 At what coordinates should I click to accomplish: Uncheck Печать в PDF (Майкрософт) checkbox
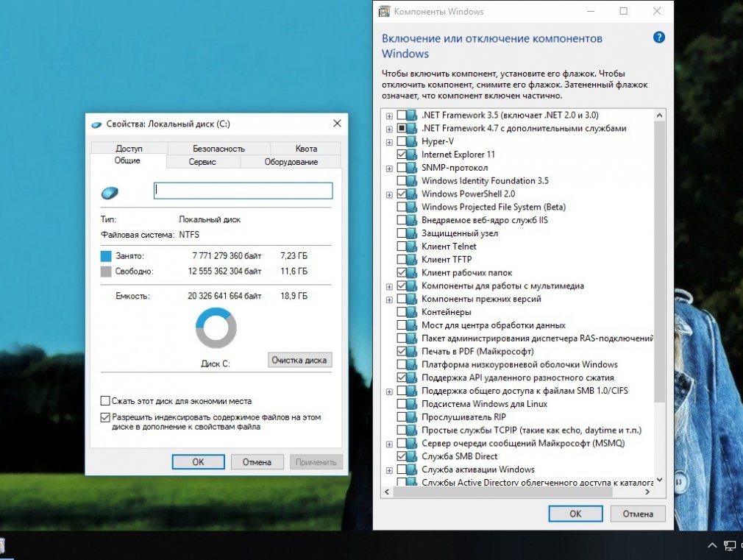point(402,351)
